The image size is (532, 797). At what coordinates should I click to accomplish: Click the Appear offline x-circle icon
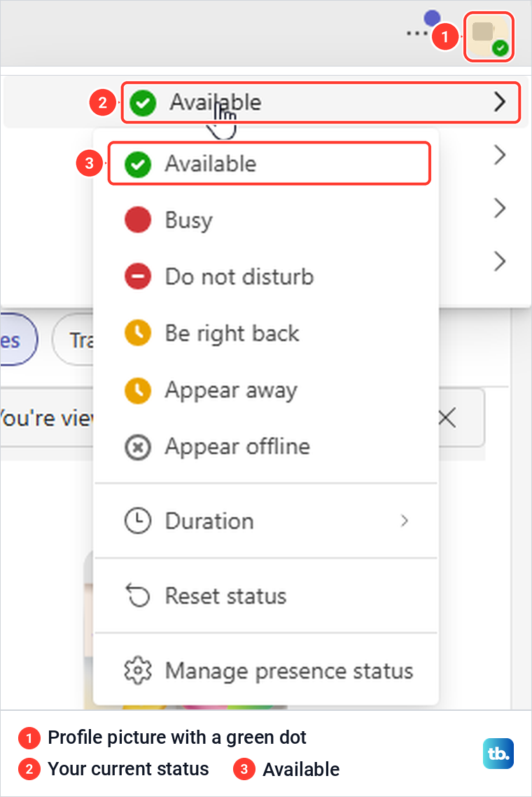(x=138, y=448)
